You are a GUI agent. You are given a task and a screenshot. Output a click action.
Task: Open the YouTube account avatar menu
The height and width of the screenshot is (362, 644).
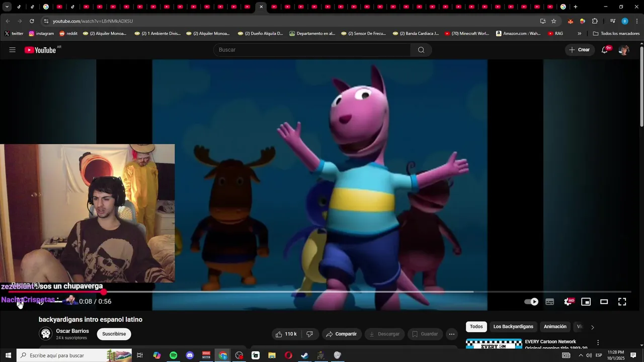624,50
